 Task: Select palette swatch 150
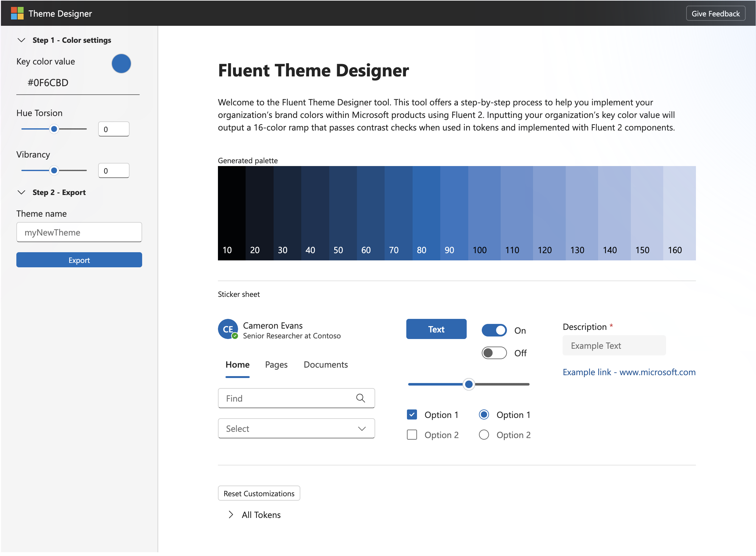pyautogui.click(x=647, y=213)
